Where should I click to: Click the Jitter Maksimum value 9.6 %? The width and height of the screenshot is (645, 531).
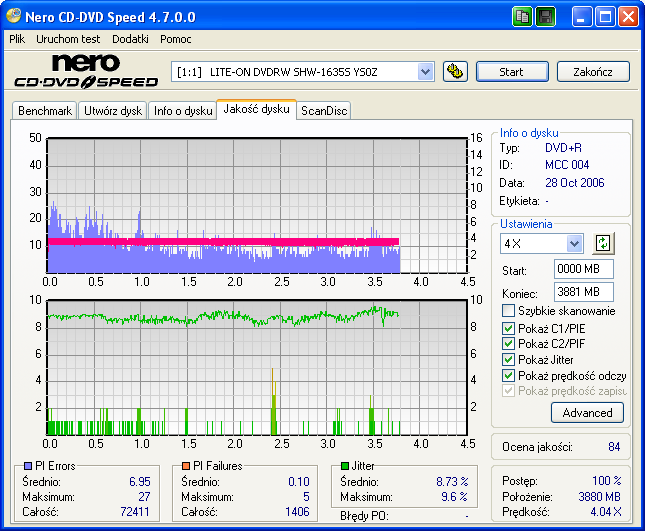(454, 496)
